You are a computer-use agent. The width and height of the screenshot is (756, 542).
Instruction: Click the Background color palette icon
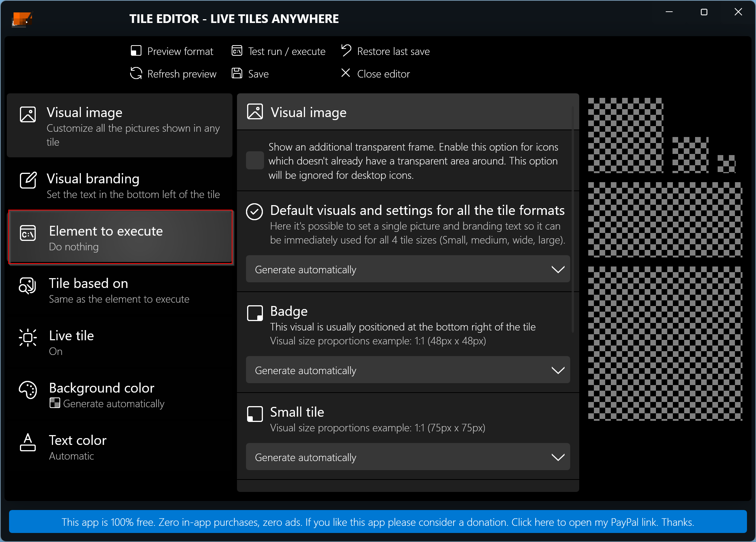[x=28, y=390]
